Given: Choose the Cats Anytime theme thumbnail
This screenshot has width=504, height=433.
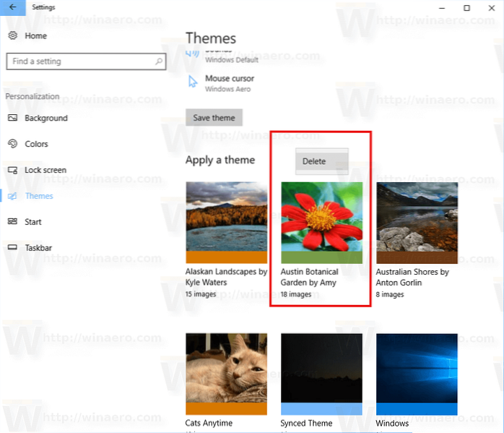Looking at the screenshot, I should pyautogui.click(x=226, y=374).
